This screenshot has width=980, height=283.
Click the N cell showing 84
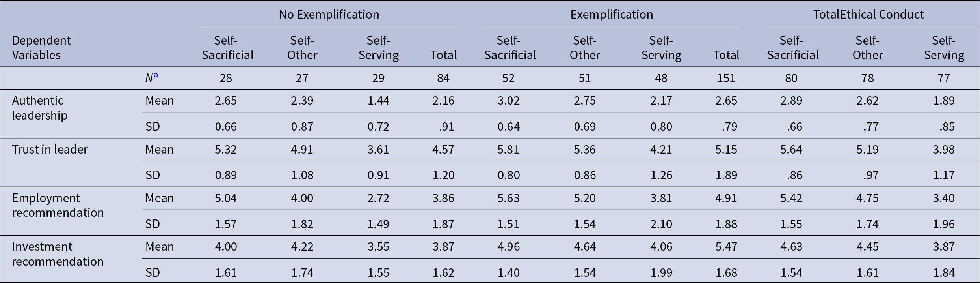coord(443,78)
